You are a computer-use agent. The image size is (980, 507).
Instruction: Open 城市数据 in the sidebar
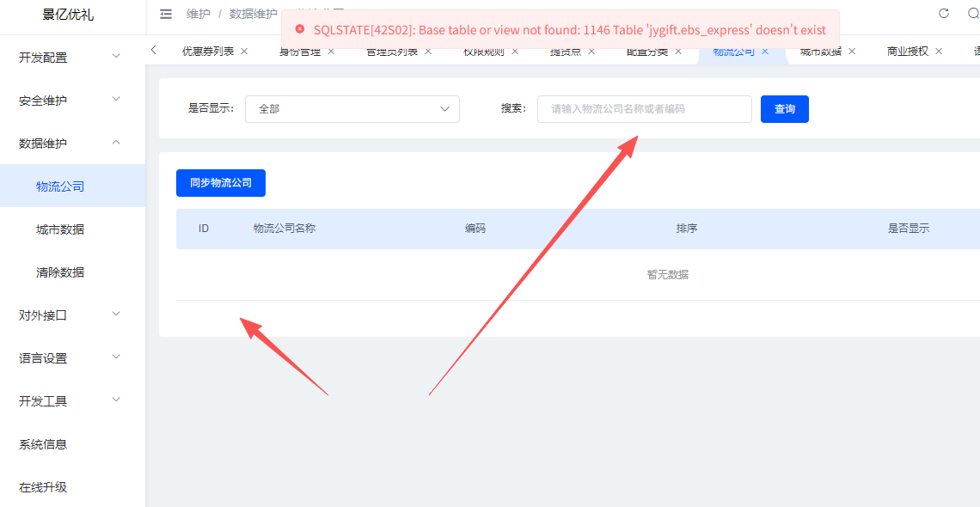point(72,229)
